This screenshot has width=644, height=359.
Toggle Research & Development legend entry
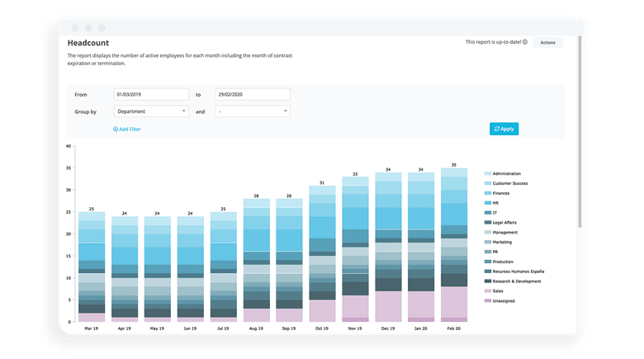517,281
